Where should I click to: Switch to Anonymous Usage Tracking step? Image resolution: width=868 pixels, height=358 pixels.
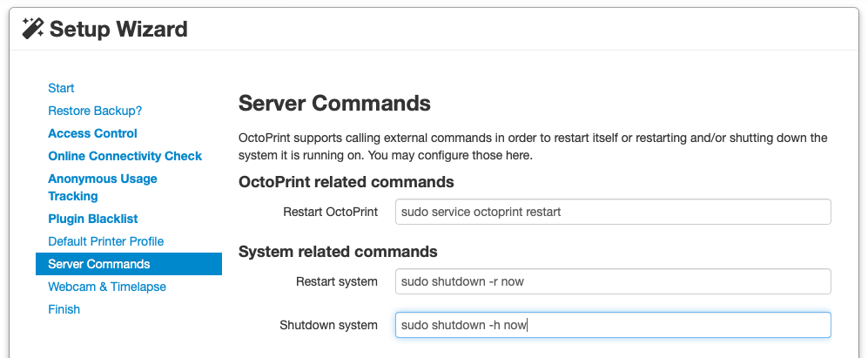click(102, 187)
